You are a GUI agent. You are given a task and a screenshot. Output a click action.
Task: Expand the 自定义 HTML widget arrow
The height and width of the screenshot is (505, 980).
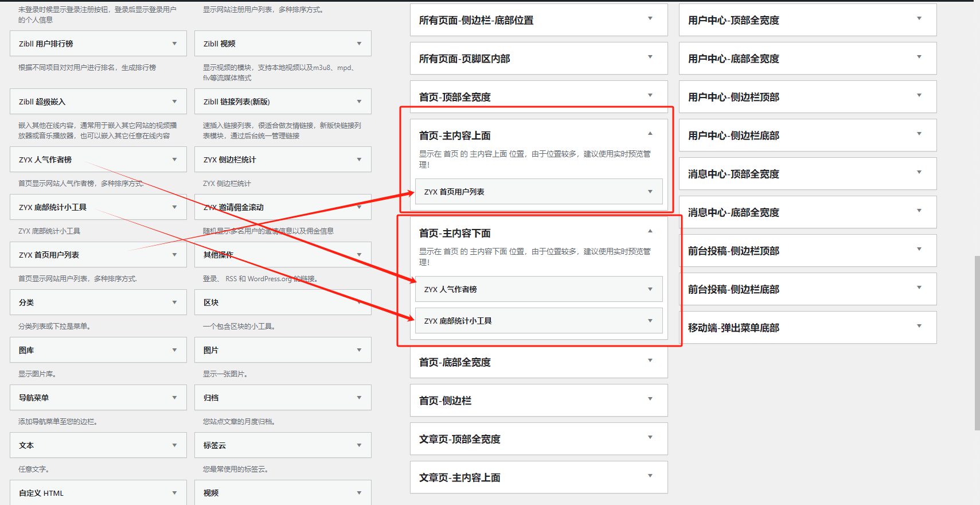[x=174, y=493]
